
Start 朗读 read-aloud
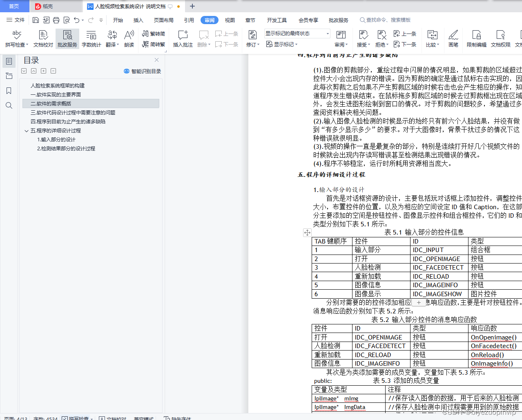129,38
